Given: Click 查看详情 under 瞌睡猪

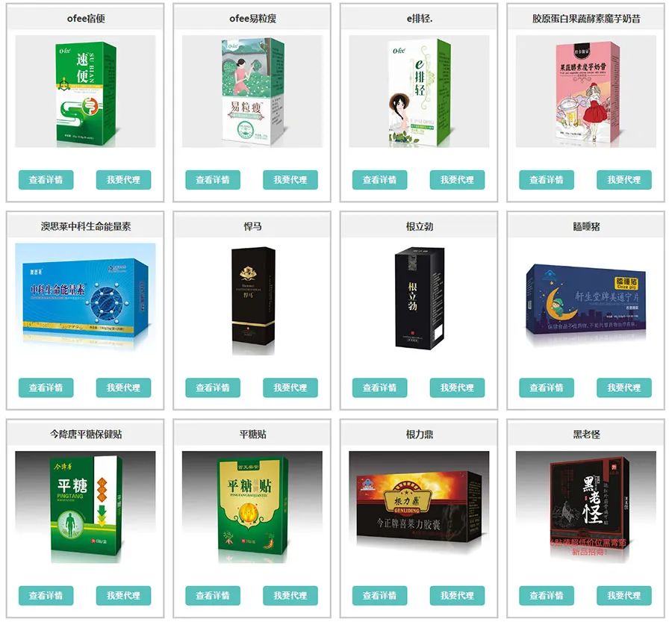Looking at the screenshot, I should click(x=547, y=388).
